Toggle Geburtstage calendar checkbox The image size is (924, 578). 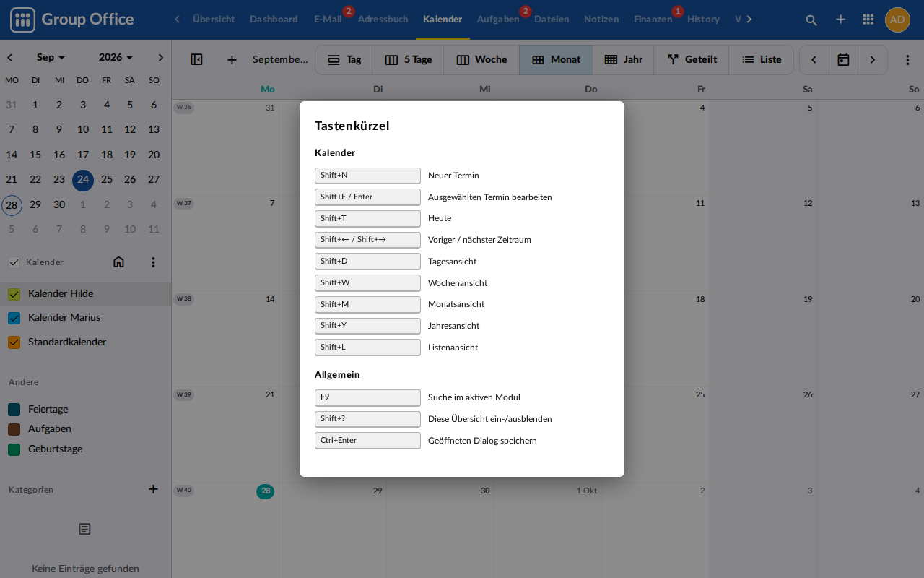(x=14, y=449)
